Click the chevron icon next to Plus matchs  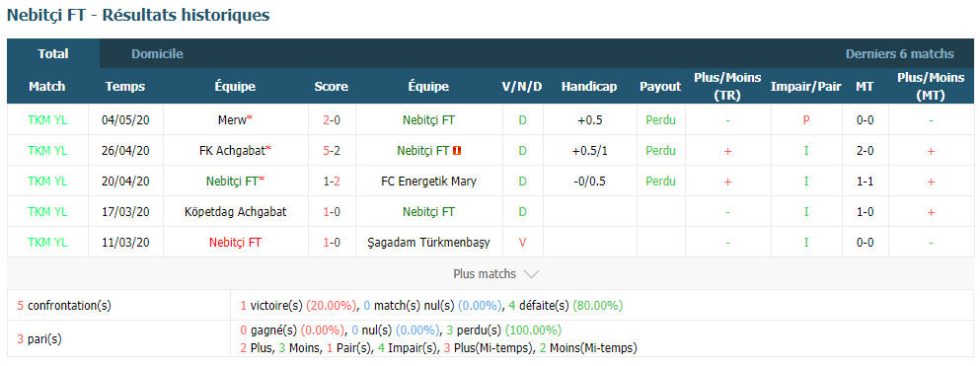[x=531, y=274]
